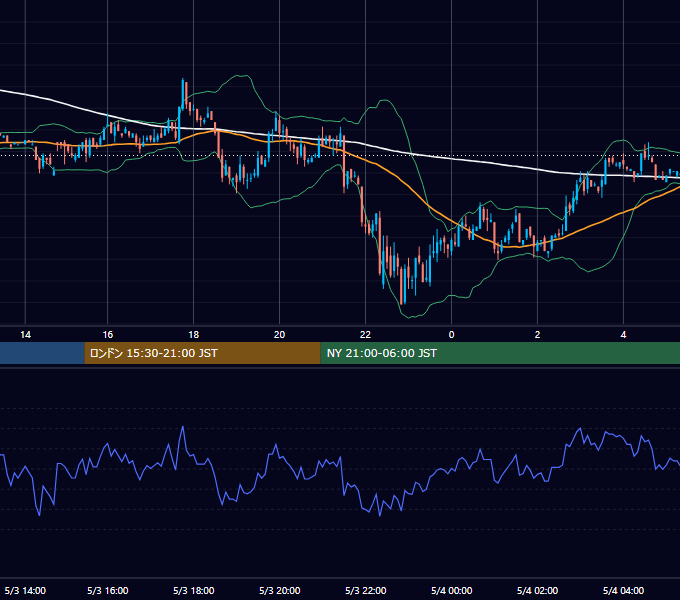The image size is (680, 600).
Task: Click the 5/3 14:00 date label
Action: click(x=25, y=590)
